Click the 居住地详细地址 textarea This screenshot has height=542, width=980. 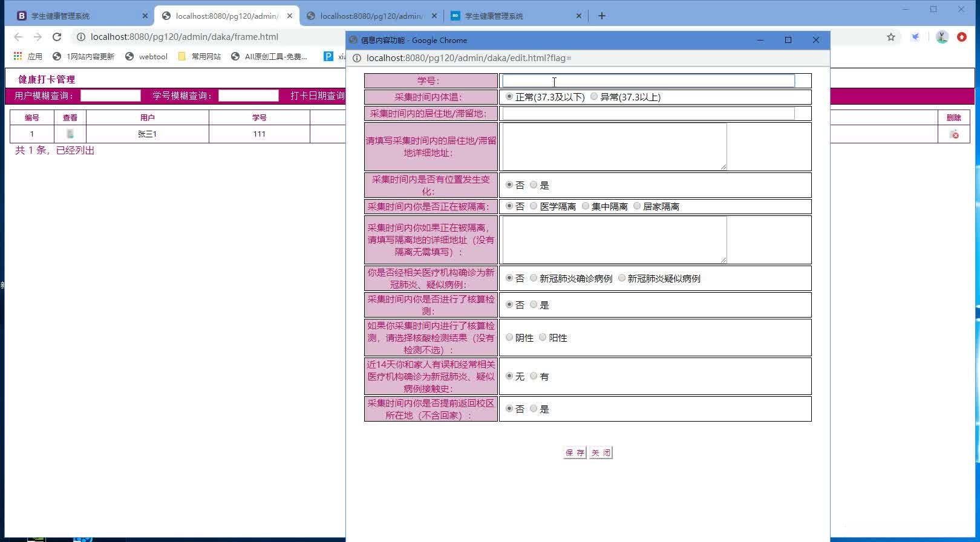(615, 146)
